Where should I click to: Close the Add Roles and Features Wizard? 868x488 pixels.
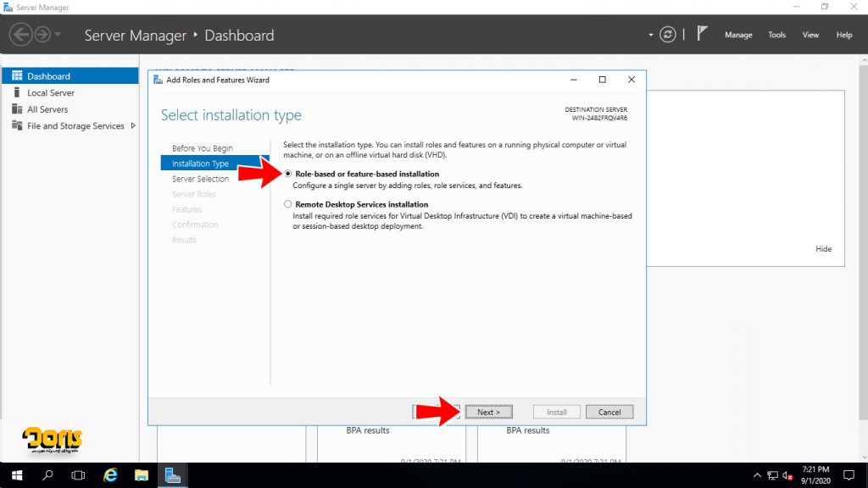coord(631,80)
